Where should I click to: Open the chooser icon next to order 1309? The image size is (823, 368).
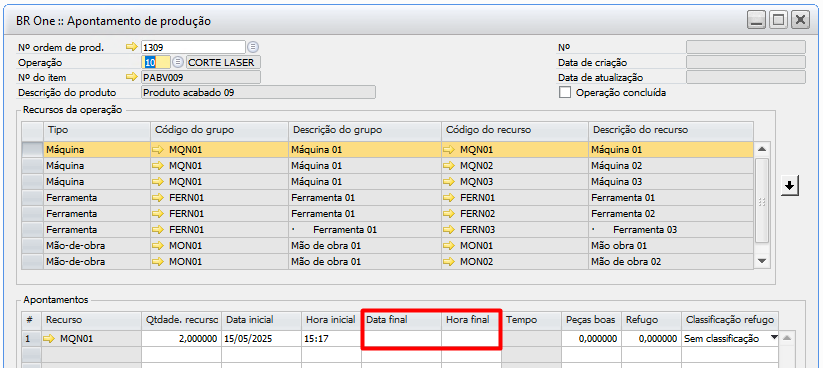(x=253, y=47)
